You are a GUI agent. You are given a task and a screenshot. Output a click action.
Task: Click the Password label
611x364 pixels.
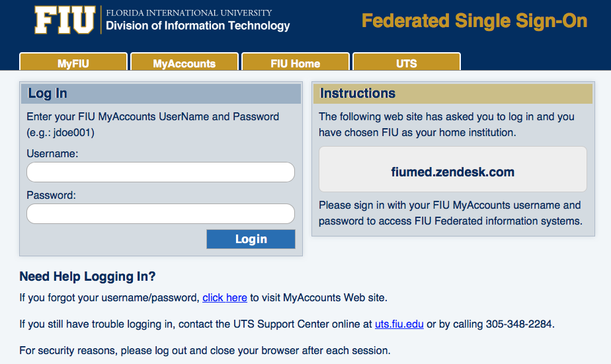point(52,196)
